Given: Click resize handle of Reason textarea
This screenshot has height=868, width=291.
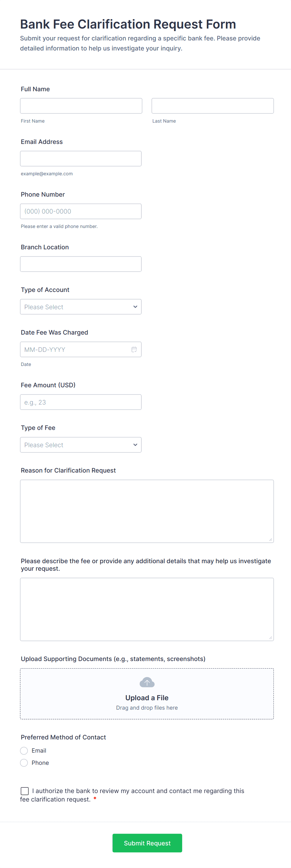Looking at the screenshot, I should click(x=270, y=539).
